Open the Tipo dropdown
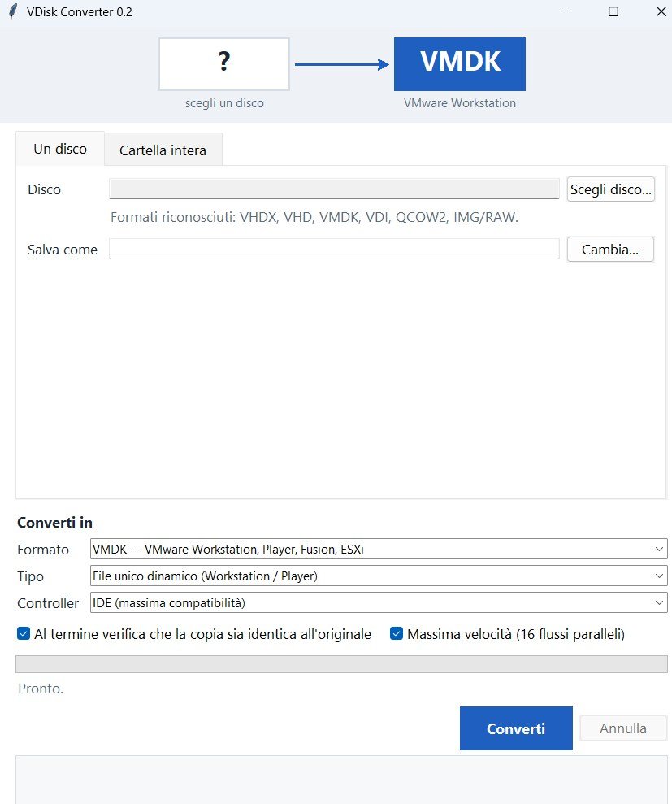Viewport: 672px width, 804px height. [x=379, y=576]
